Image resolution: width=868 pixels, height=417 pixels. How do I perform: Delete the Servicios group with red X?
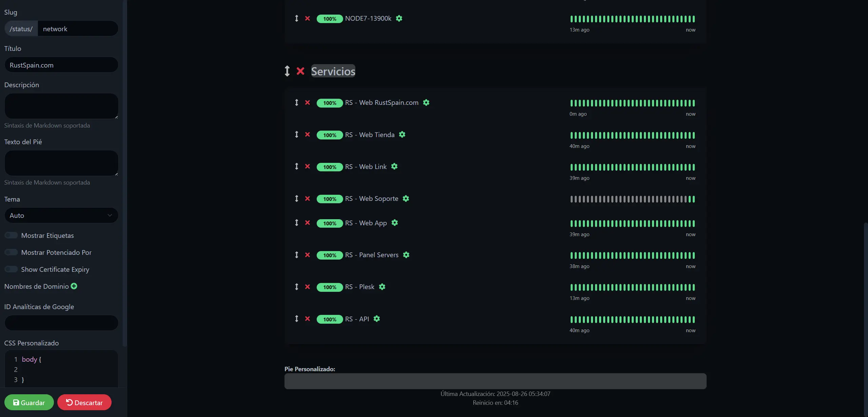[x=300, y=71]
